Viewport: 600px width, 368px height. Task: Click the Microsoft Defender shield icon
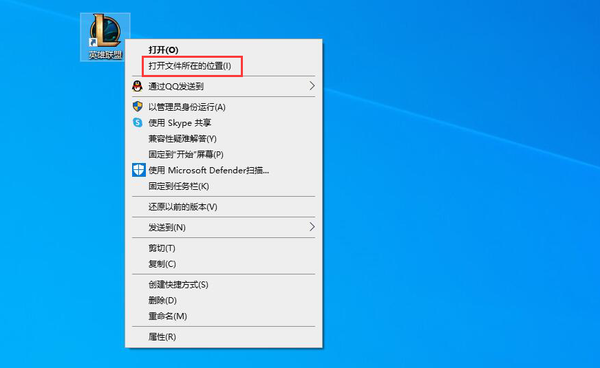coord(139,170)
